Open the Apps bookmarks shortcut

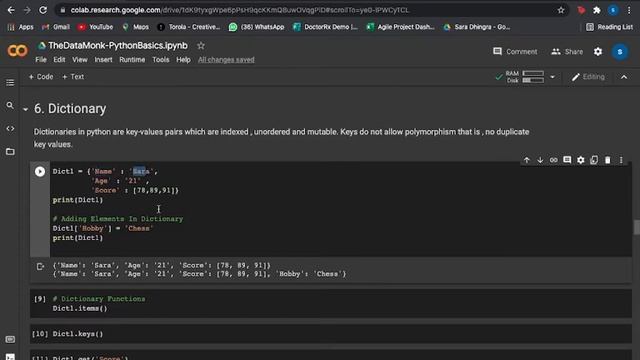[20, 27]
